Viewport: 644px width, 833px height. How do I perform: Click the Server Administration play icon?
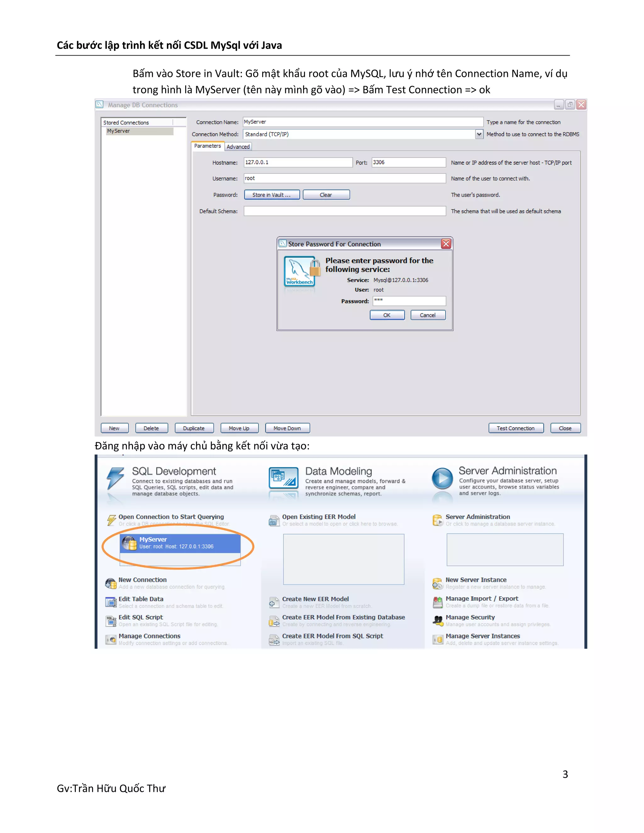click(x=442, y=478)
